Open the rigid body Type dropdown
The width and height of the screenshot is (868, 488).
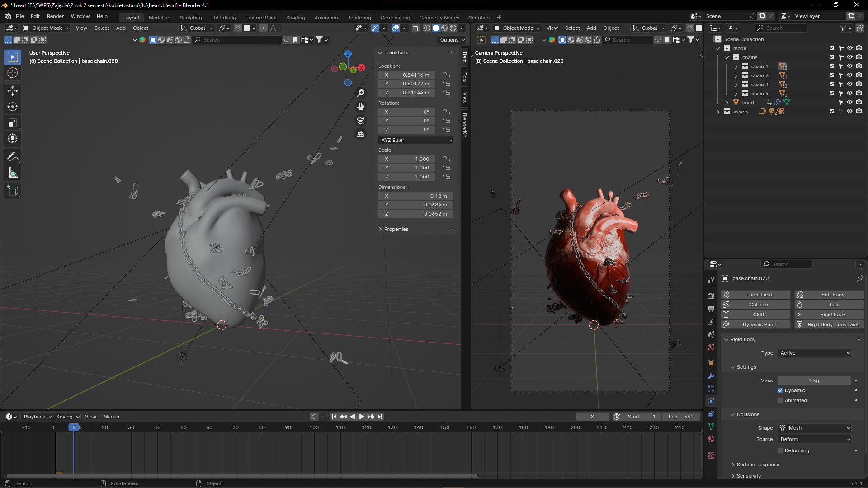(815, 353)
